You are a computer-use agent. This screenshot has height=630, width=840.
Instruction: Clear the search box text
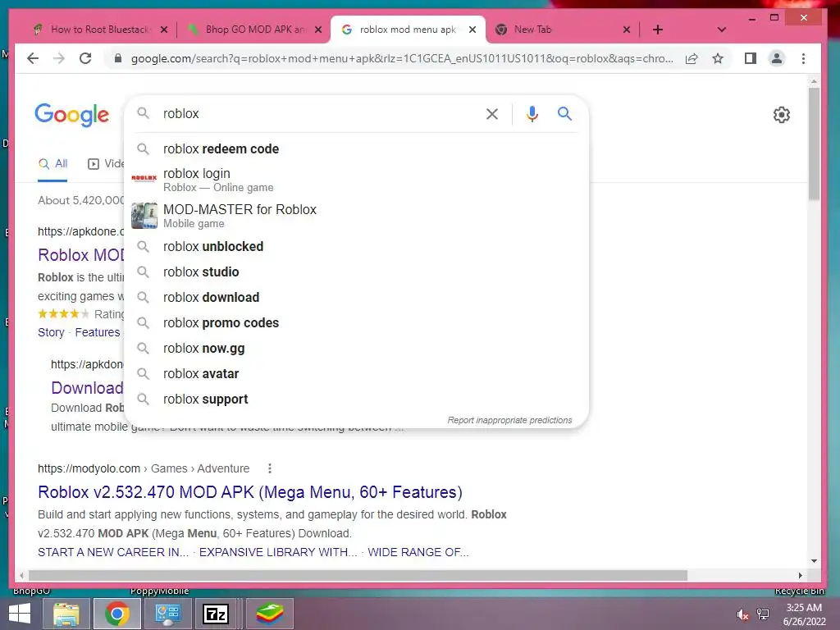(x=492, y=113)
